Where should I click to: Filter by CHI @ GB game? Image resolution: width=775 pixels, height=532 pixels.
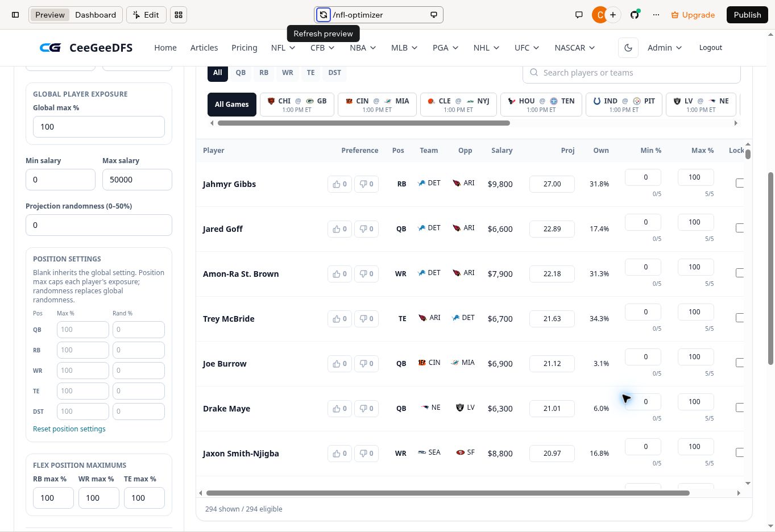(x=297, y=105)
